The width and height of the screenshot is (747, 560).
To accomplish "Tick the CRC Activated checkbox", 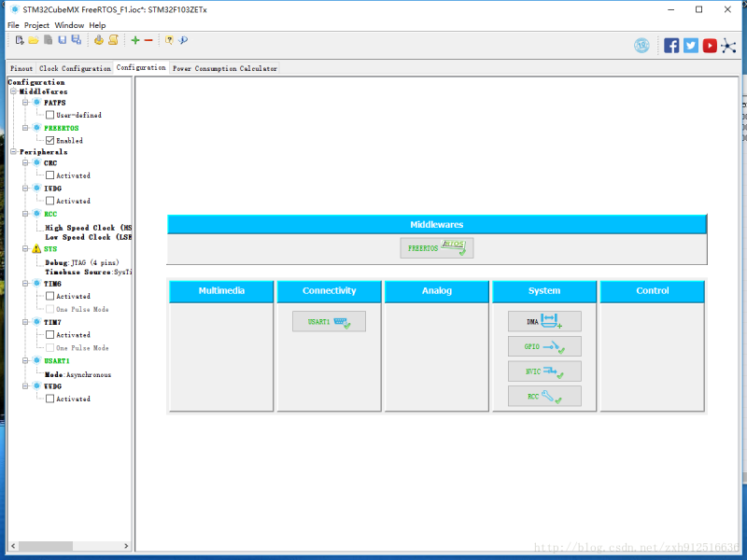I will pyautogui.click(x=50, y=175).
